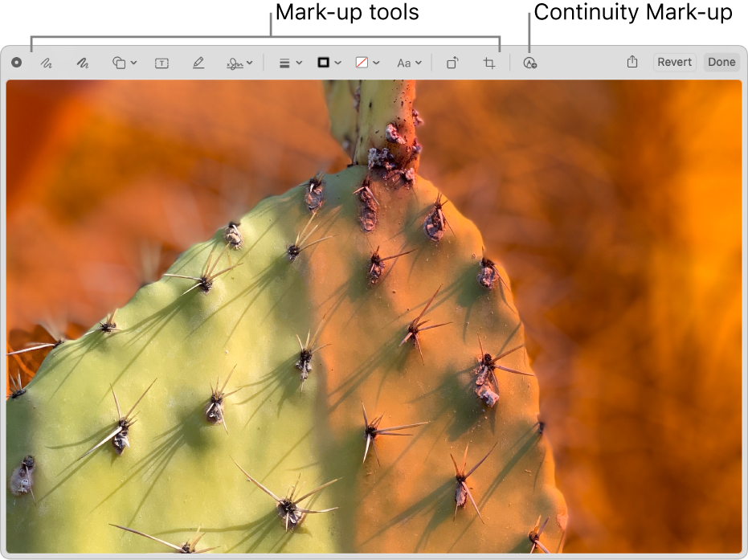Open the Share menu icon

coord(632,62)
